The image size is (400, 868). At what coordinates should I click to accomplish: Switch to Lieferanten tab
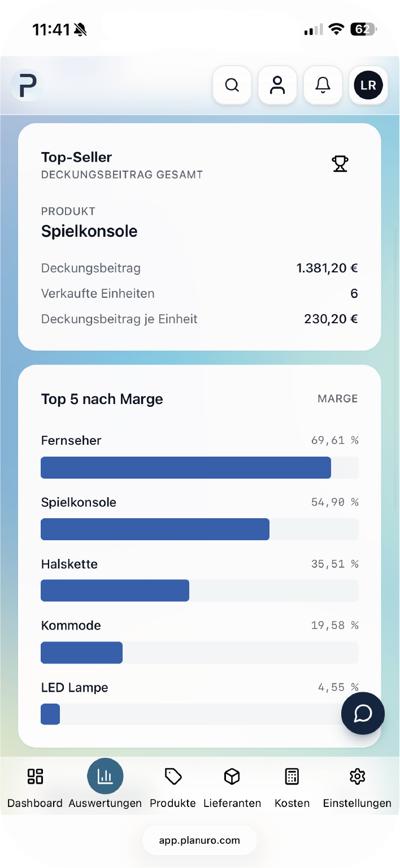232,787
